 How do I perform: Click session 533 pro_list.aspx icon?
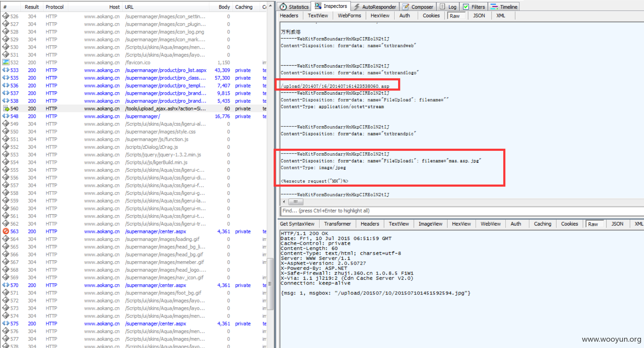coord(6,70)
